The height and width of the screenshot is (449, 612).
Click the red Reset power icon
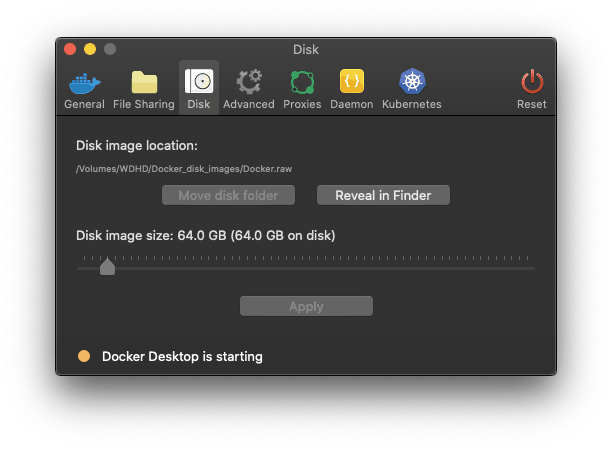[532, 82]
